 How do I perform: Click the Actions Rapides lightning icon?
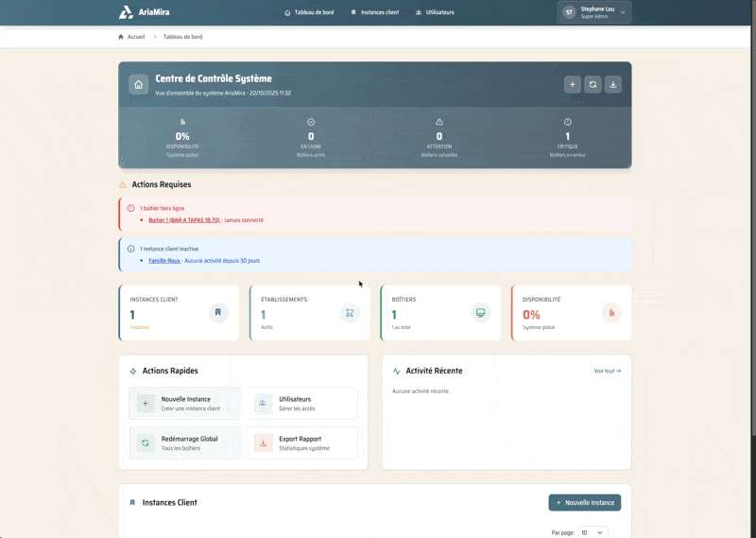click(133, 371)
